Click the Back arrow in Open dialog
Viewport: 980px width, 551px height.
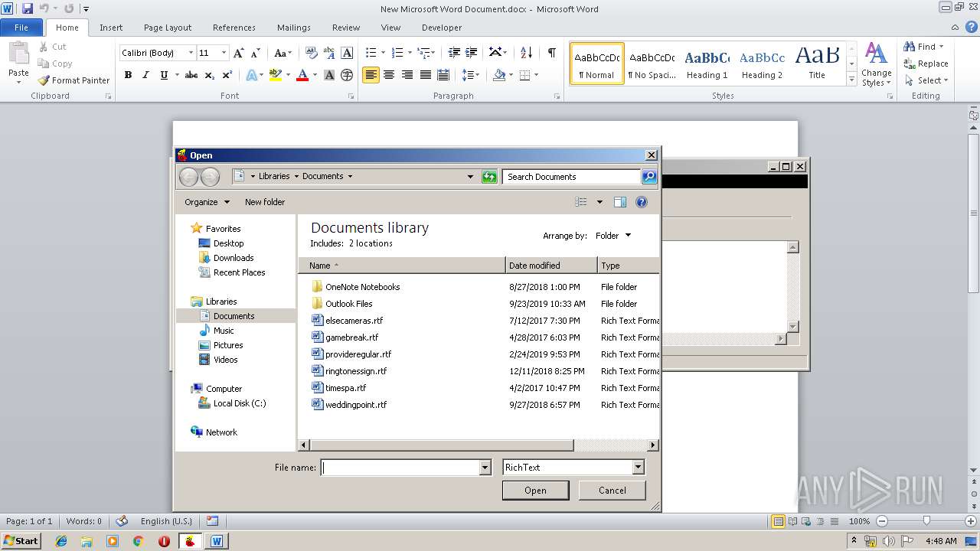coord(188,177)
